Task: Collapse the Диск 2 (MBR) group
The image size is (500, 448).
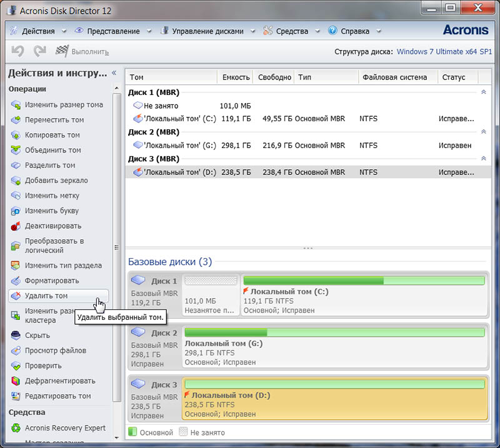Action: coord(483,132)
